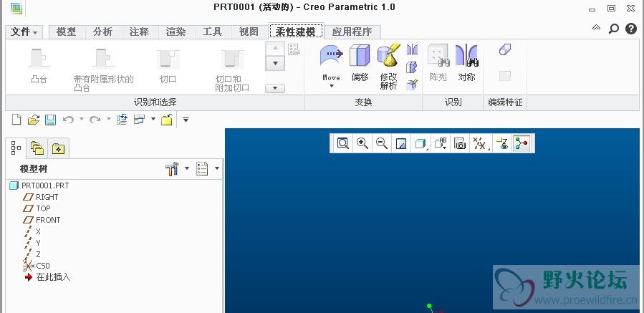Switch to the 渲染 tab
The height and width of the screenshot is (313, 644).
coord(176,32)
